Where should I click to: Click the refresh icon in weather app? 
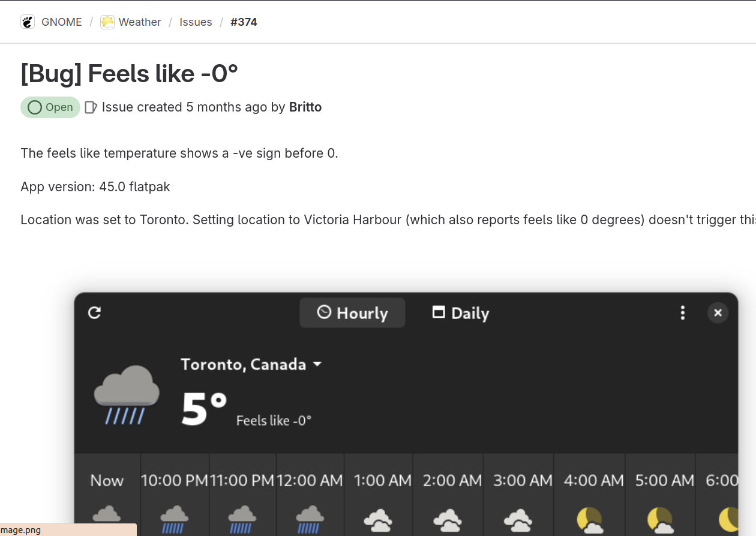pos(94,313)
